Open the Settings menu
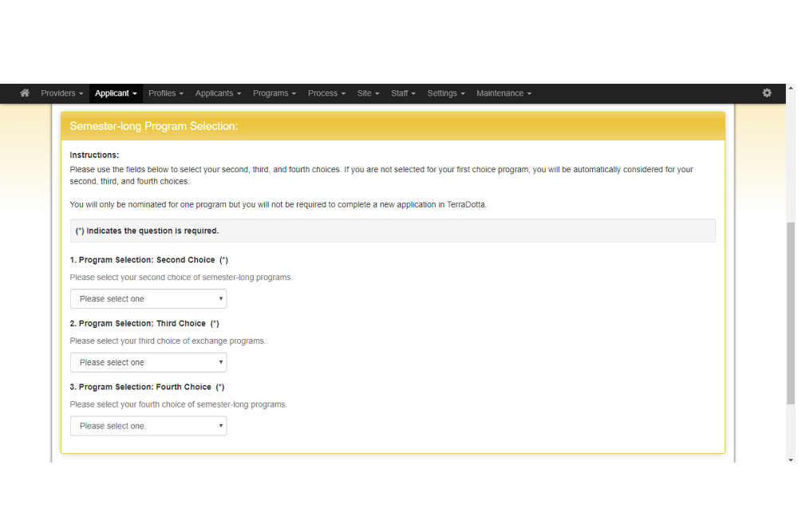This screenshot has height=532, width=798. coord(446,93)
